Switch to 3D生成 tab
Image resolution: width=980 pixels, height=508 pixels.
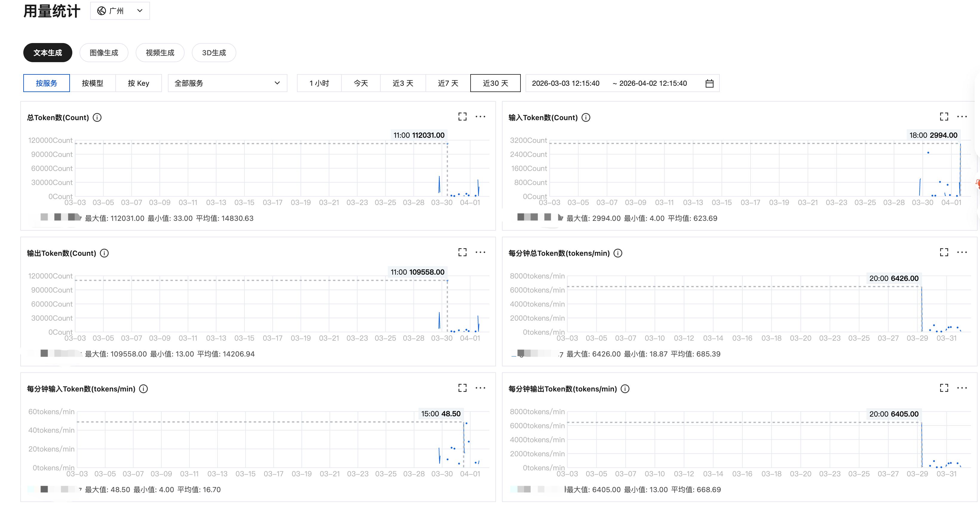[214, 53]
